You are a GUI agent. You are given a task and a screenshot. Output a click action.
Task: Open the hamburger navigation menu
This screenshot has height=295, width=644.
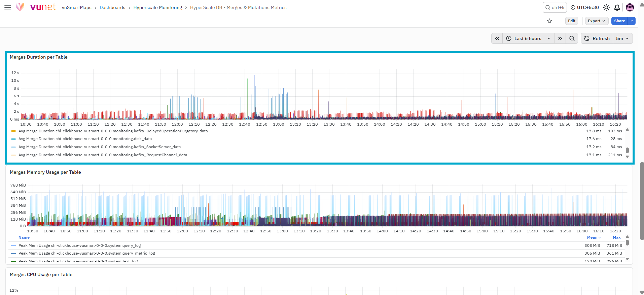(x=8, y=7)
